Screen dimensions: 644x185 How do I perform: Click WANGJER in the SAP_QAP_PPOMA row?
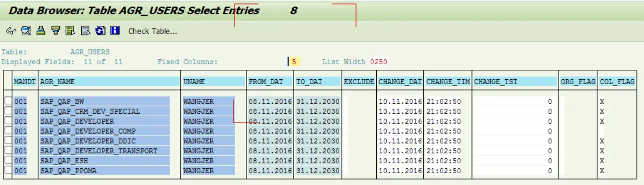(x=209, y=171)
